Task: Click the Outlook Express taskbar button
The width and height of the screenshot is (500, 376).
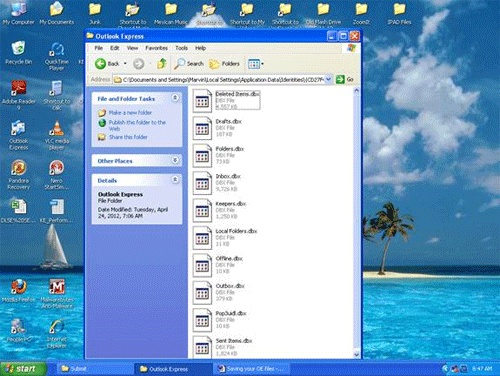Action: [x=173, y=369]
